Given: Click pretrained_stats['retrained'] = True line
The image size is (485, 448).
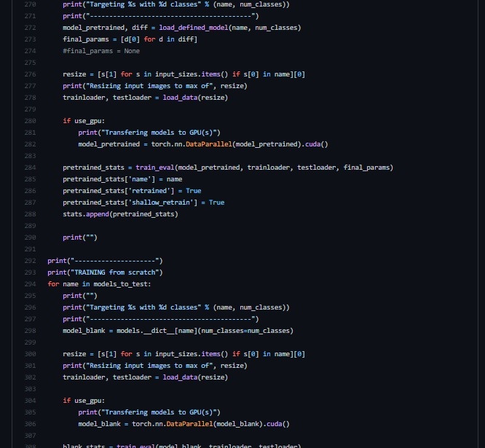Looking at the screenshot, I should point(132,191).
